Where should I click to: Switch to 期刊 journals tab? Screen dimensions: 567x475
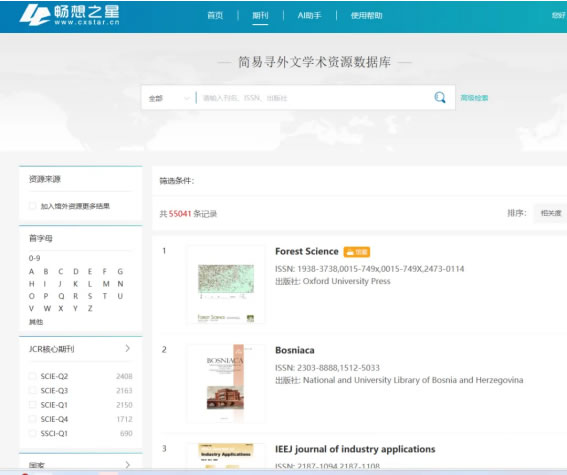point(260,16)
